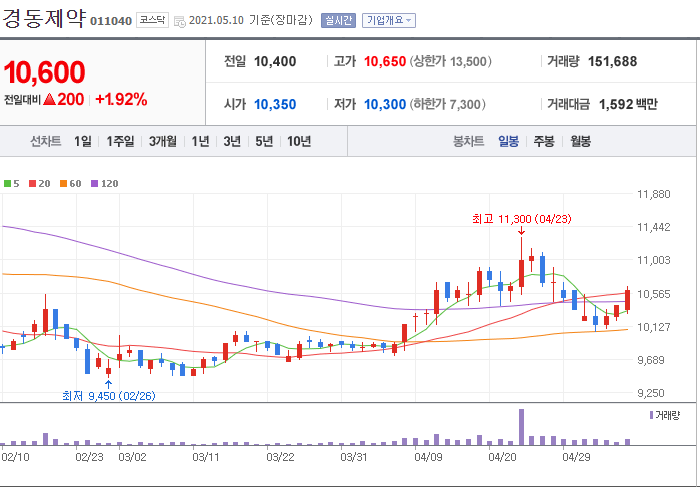This screenshot has width=700, height=487.
Task: Click the purple 120-day moving average swatch
Action: click(94, 183)
